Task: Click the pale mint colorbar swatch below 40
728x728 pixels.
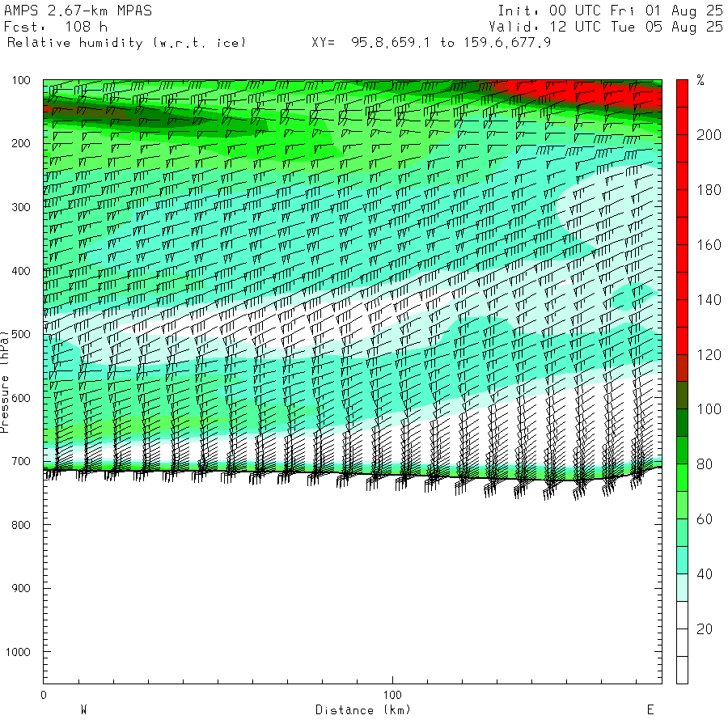Action: [x=682, y=588]
